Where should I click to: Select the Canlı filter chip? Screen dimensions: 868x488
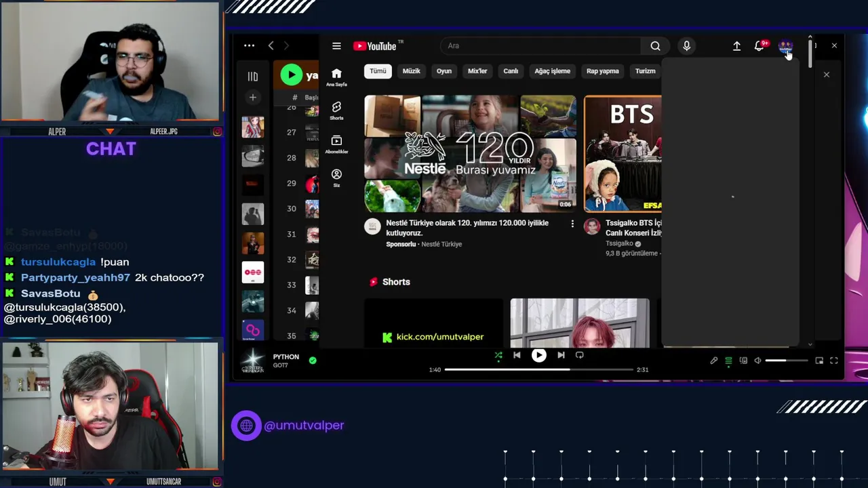click(x=511, y=71)
